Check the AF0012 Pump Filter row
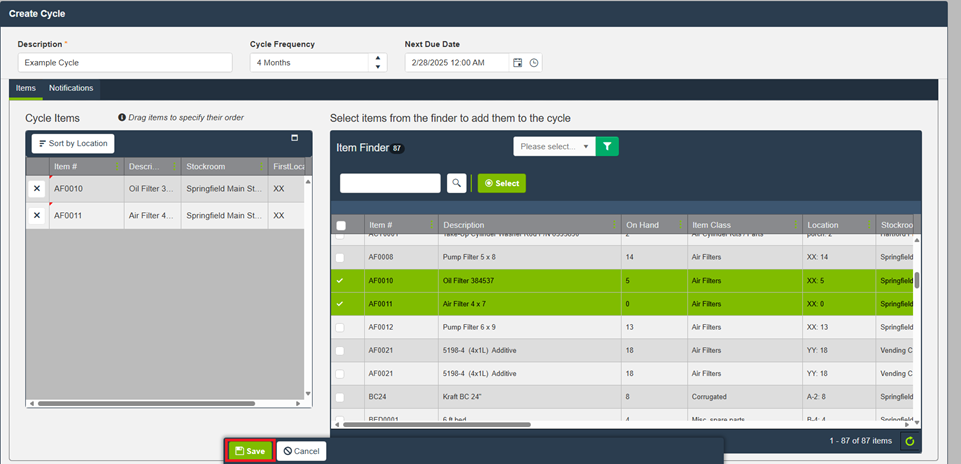961x464 pixels. pos(341,327)
